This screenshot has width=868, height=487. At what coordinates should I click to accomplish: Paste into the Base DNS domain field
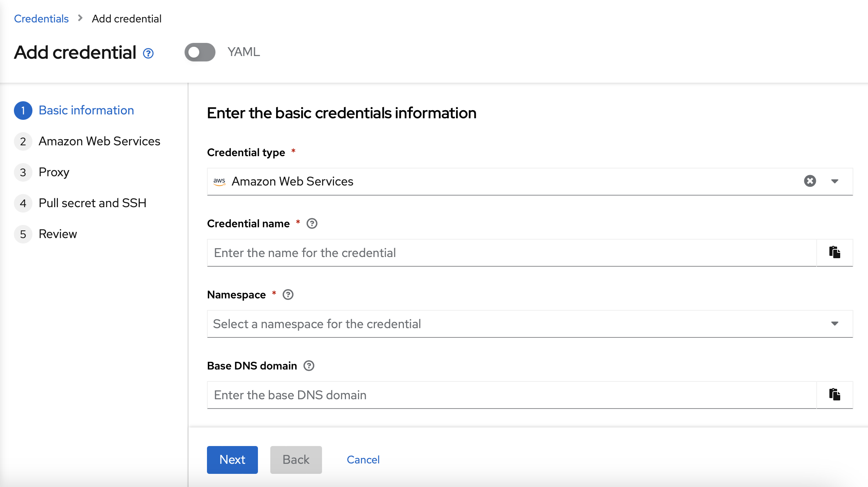click(834, 395)
